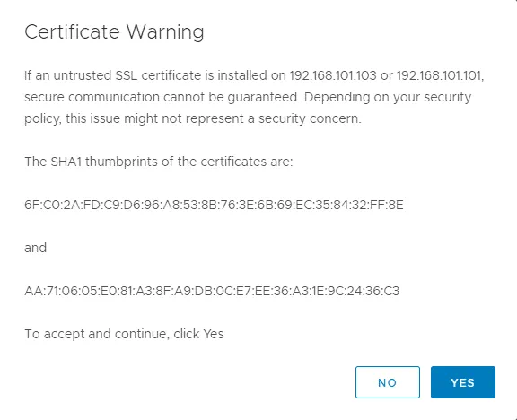Click the phrase "secure communication cannot be guaranteed"
The image size is (517, 420).
162,97
